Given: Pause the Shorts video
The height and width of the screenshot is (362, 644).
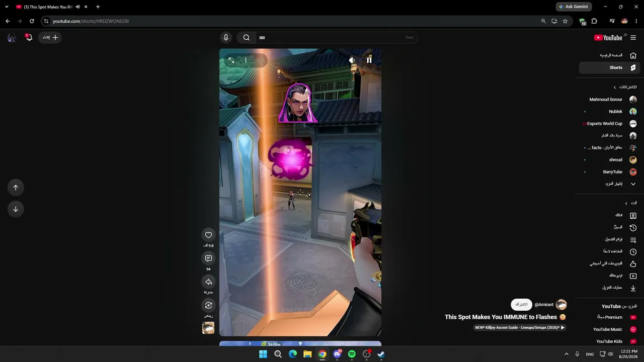Looking at the screenshot, I should tap(369, 60).
